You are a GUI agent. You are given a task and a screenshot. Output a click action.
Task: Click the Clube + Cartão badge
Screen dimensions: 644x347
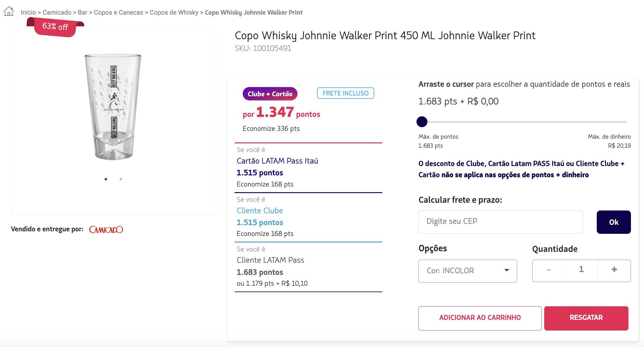[x=270, y=94]
